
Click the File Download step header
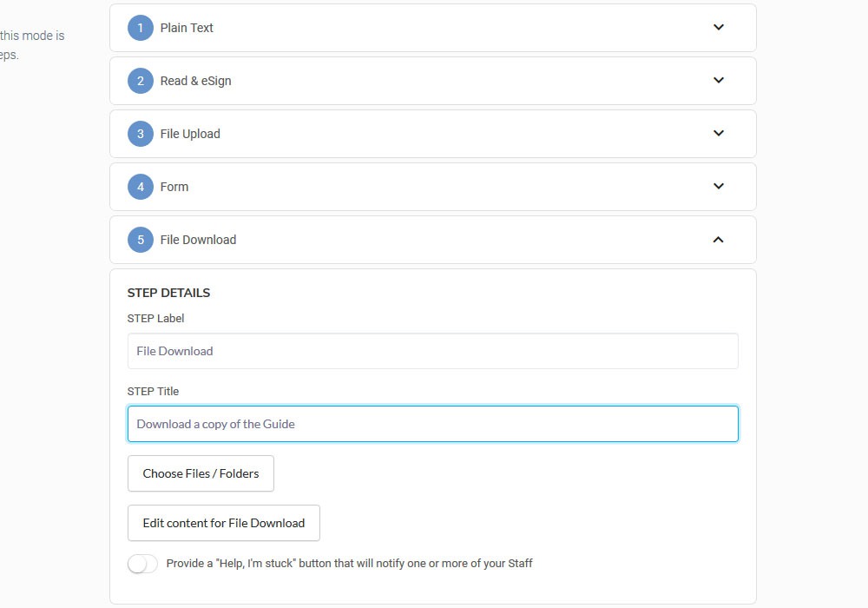click(x=198, y=240)
